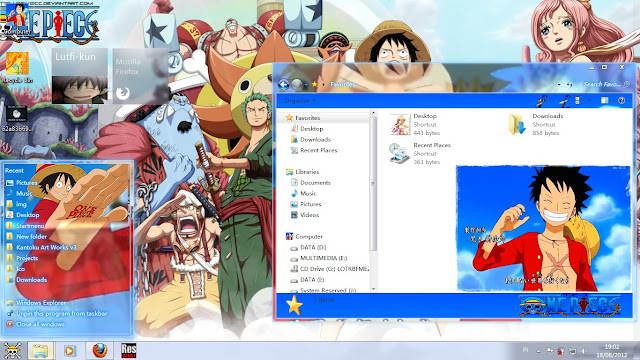The height and width of the screenshot is (360, 640).
Task: Toggle the preview pane icon in toolbar
Action: click(x=604, y=100)
